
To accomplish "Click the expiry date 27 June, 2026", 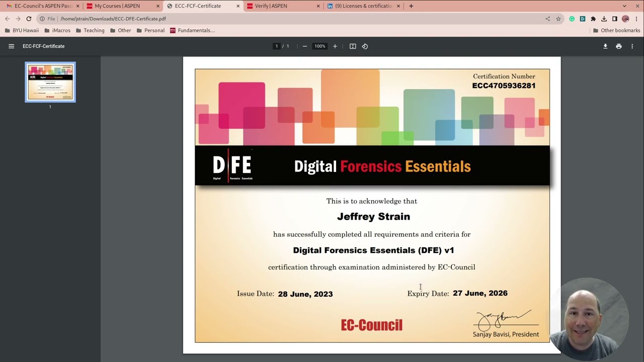I will 480,293.
